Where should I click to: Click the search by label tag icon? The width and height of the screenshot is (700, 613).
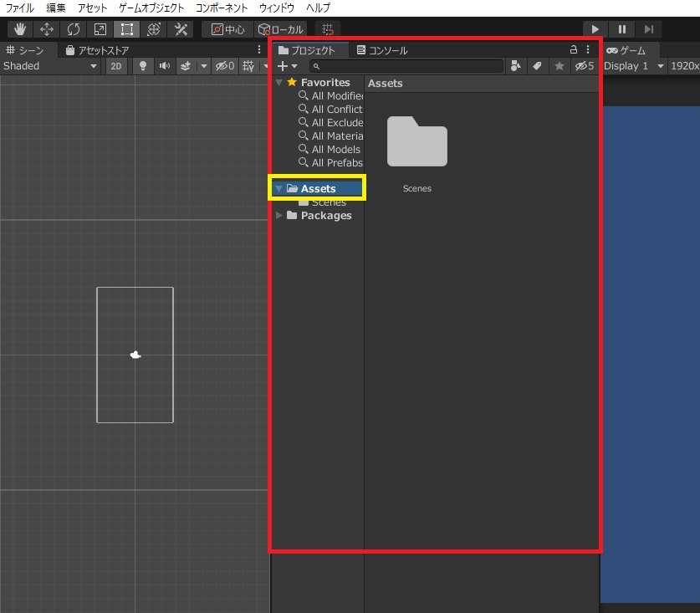click(x=537, y=66)
